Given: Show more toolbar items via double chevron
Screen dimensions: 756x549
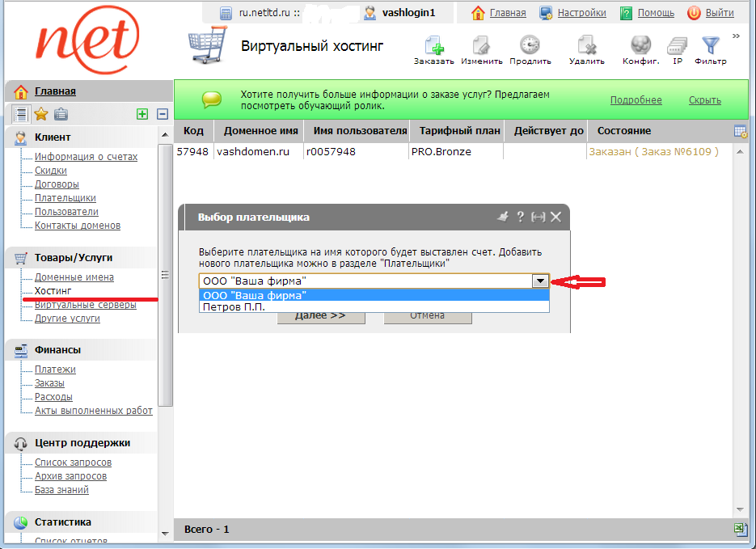Looking at the screenshot, I should pyautogui.click(x=736, y=36).
